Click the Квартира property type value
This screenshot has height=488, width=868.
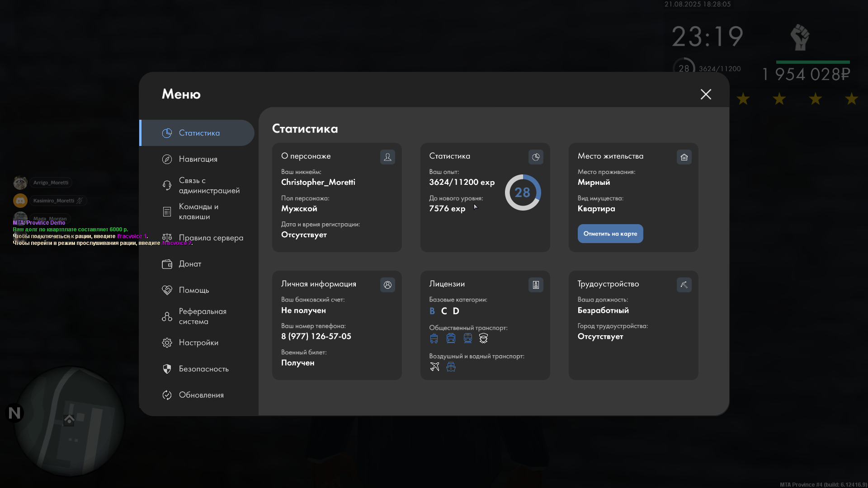tap(596, 208)
